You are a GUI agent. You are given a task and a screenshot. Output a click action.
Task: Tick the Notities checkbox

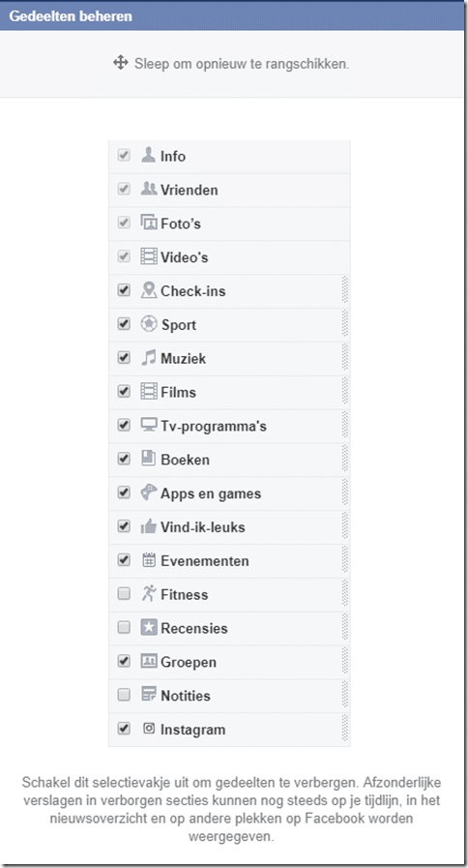point(124,695)
